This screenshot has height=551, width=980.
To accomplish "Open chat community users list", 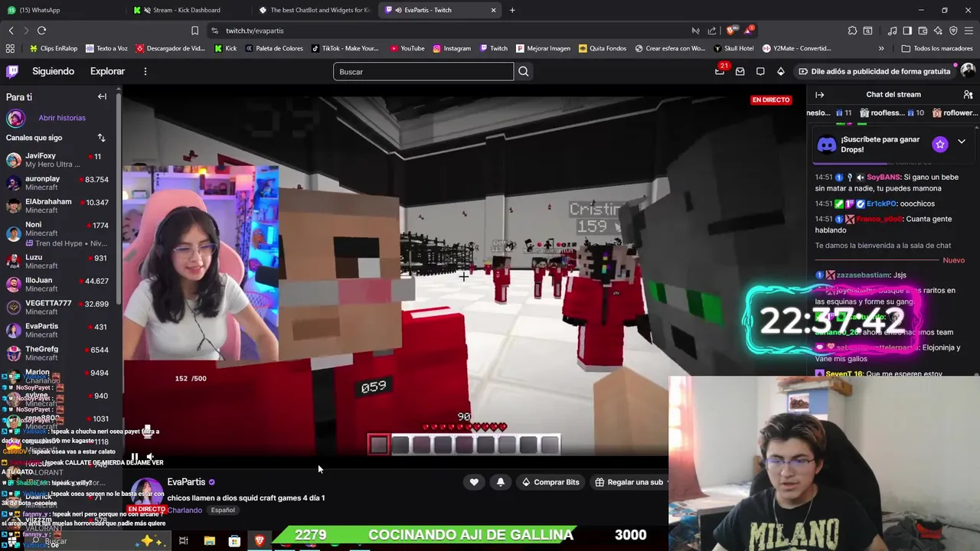I will pos(968,95).
